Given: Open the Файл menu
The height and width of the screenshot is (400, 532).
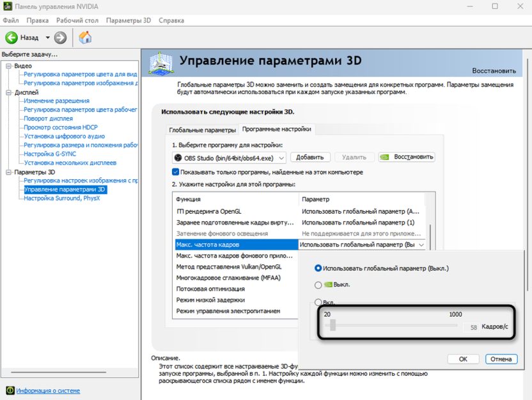Looking at the screenshot, I should tap(11, 20).
